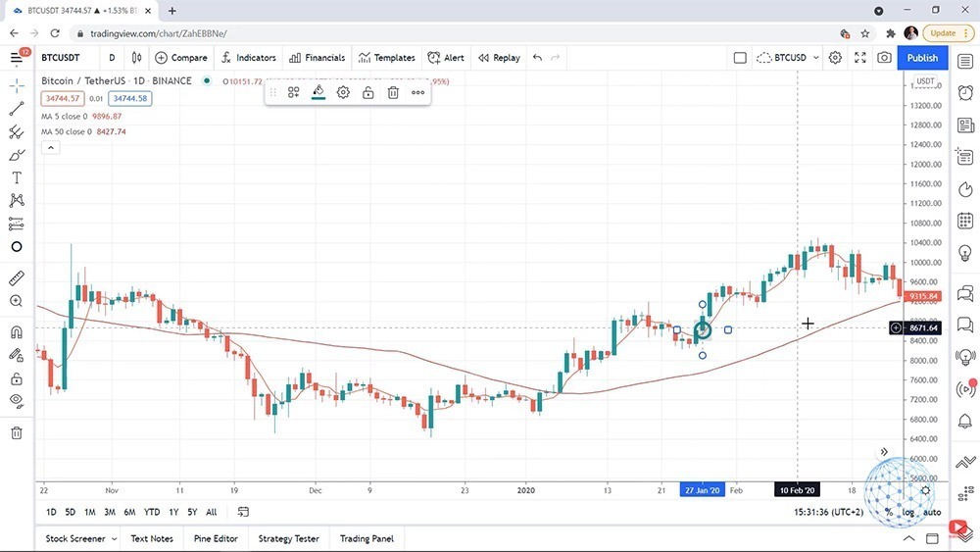
Task: Select the Text drawing tool
Action: pos(17,177)
